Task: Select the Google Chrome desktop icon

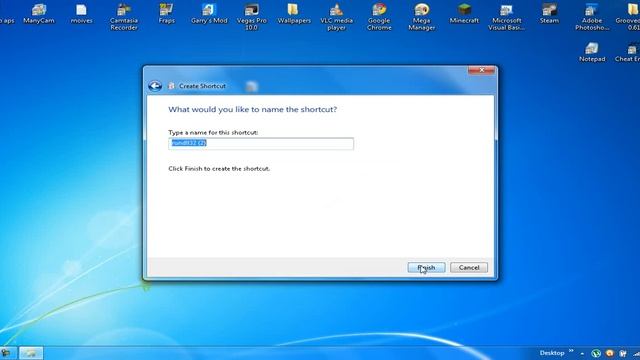Action: pos(379,17)
